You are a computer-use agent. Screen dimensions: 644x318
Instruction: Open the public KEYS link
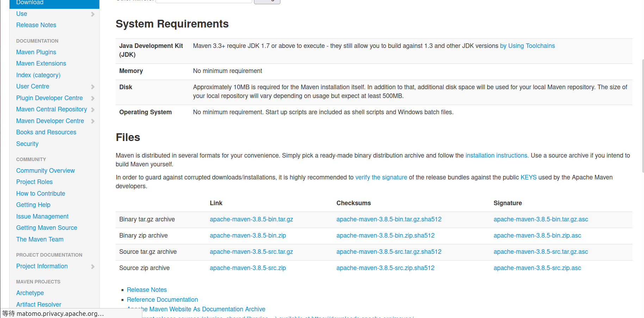(x=528, y=177)
